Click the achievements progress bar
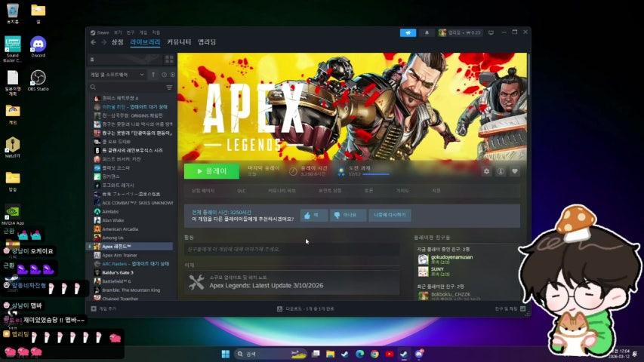The height and width of the screenshot is (362, 644). (x=376, y=174)
